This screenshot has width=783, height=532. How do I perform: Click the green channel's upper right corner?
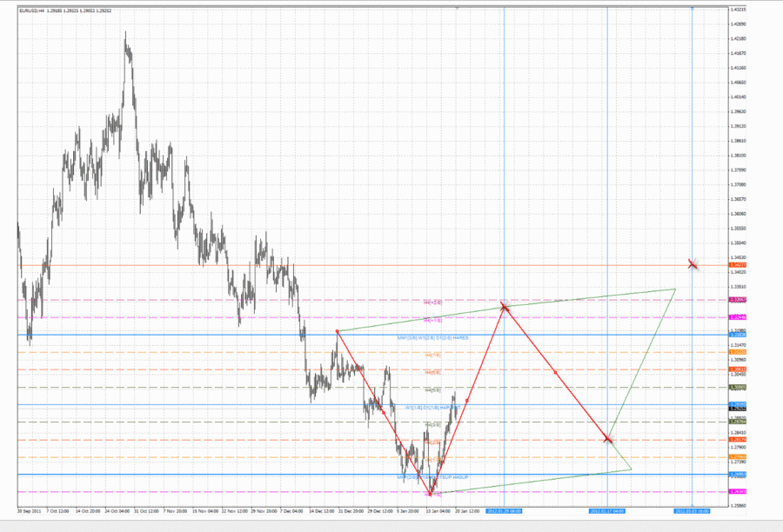[x=675, y=289]
